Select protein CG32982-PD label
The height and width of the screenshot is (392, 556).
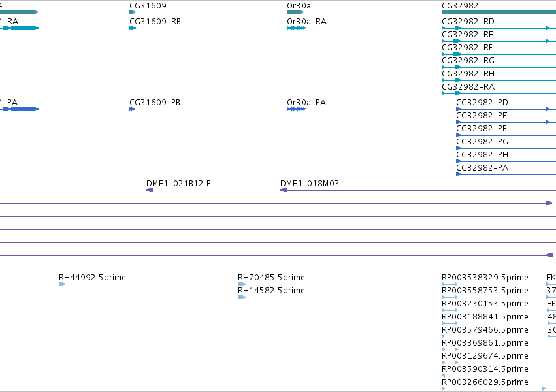[482, 103]
